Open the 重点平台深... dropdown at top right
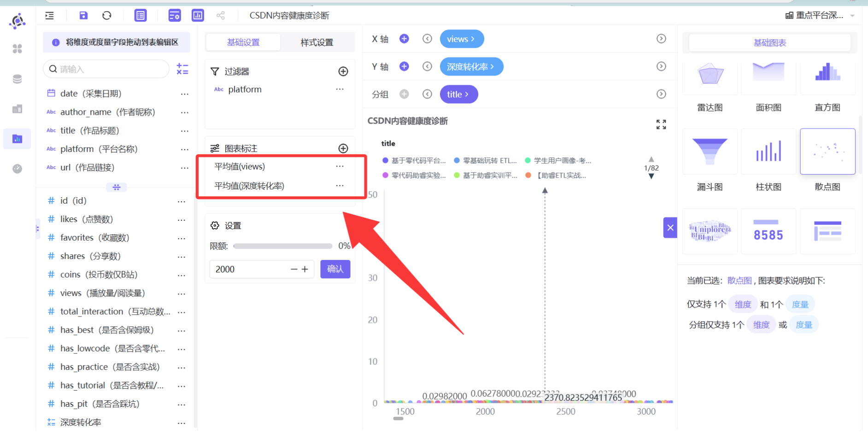Image resolution: width=868 pixels, height=434 pixels. click(x=820, y=15)
